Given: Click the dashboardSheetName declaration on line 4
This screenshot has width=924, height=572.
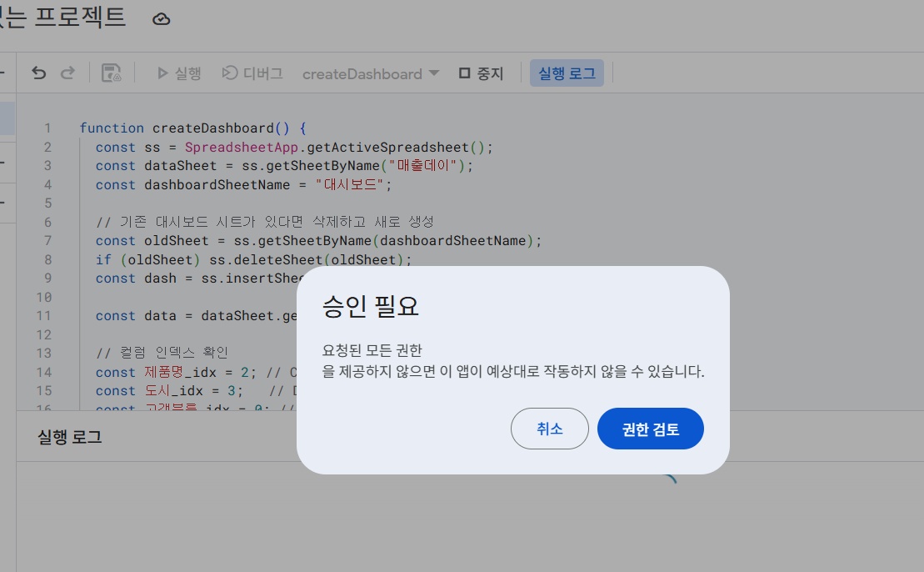Looking at the screenshot, I should (243, 184).
